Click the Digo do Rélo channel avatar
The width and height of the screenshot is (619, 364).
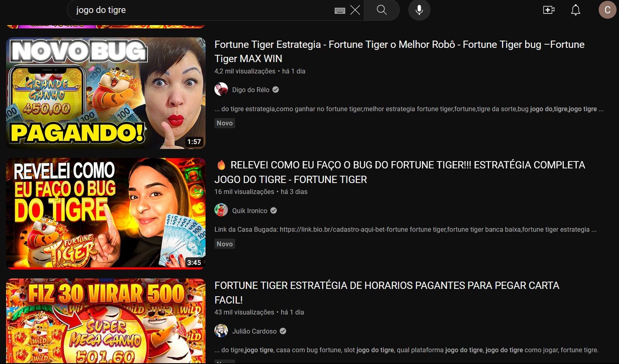(x=221, y=89)
